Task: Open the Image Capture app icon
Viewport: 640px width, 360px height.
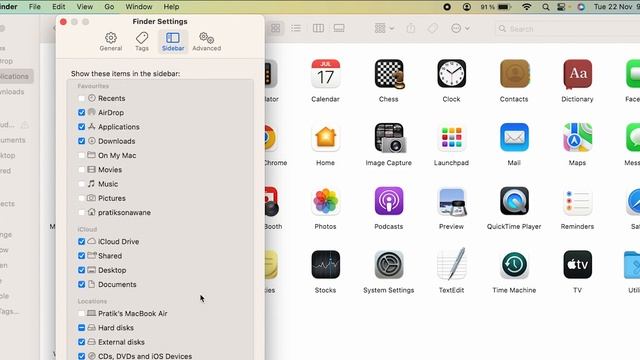Action: pos(390,138)
